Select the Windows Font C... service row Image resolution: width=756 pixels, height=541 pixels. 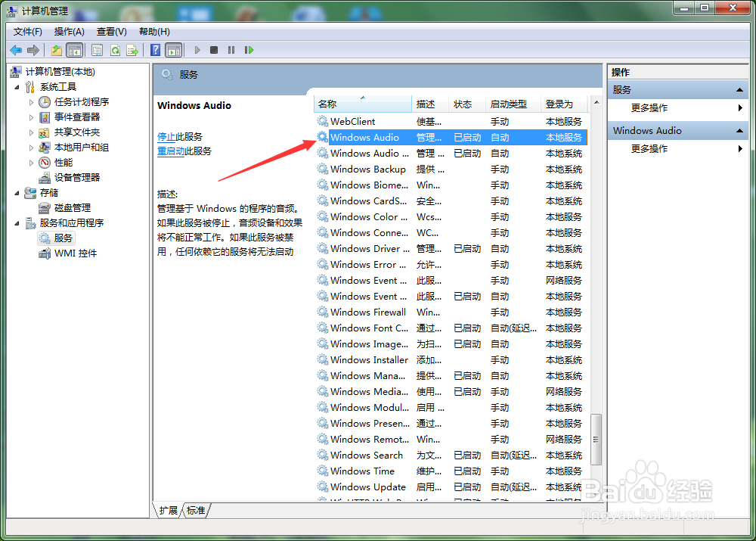(x=451, y=328)
